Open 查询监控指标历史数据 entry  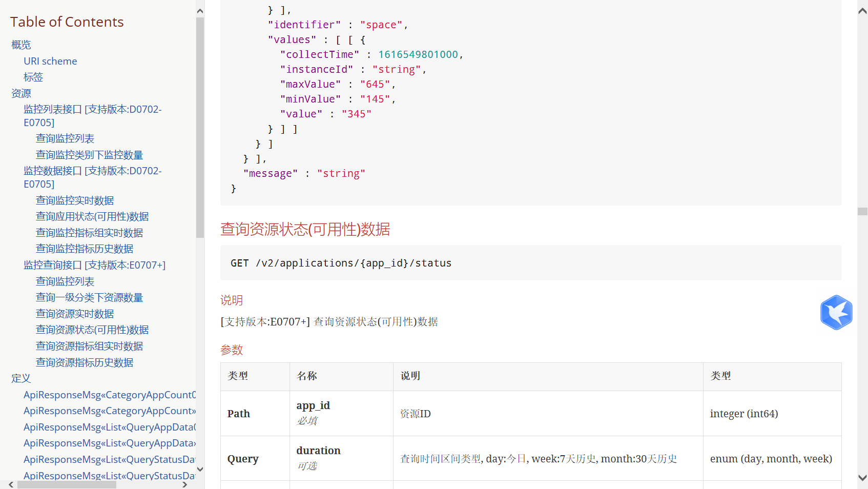85,249
